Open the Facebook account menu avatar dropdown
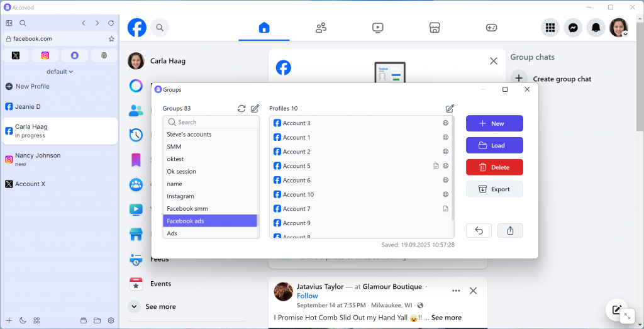The width and height of the screenshot is (644, 329). (619, 28)
